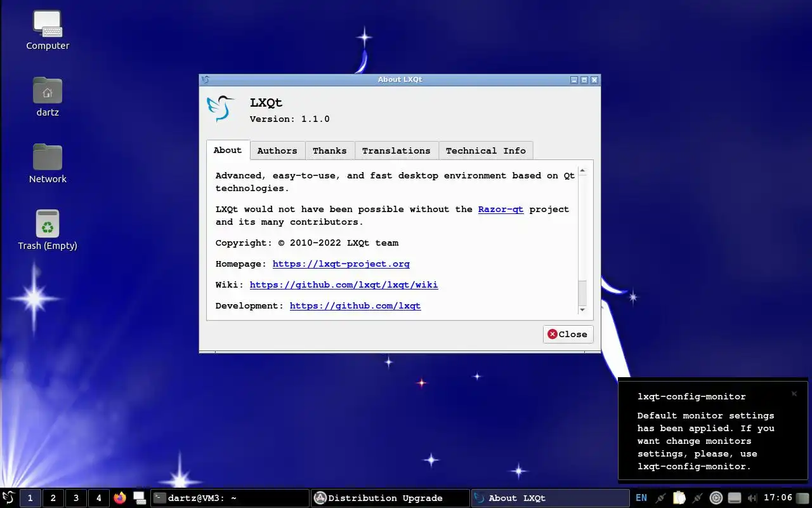The image size is (812, 508).
Task: Click the Copyright 2010-2022 LXQt team text
Action: click(307, 243)
